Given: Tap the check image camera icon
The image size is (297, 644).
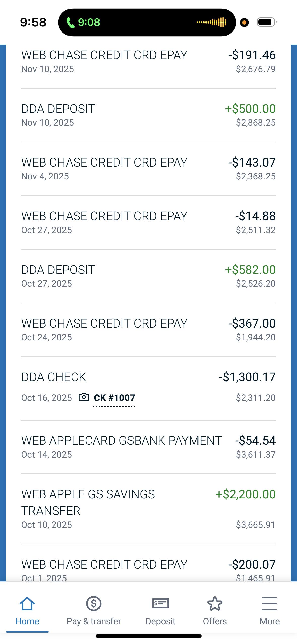Looking at the screenshot, I should coord(84,397).
